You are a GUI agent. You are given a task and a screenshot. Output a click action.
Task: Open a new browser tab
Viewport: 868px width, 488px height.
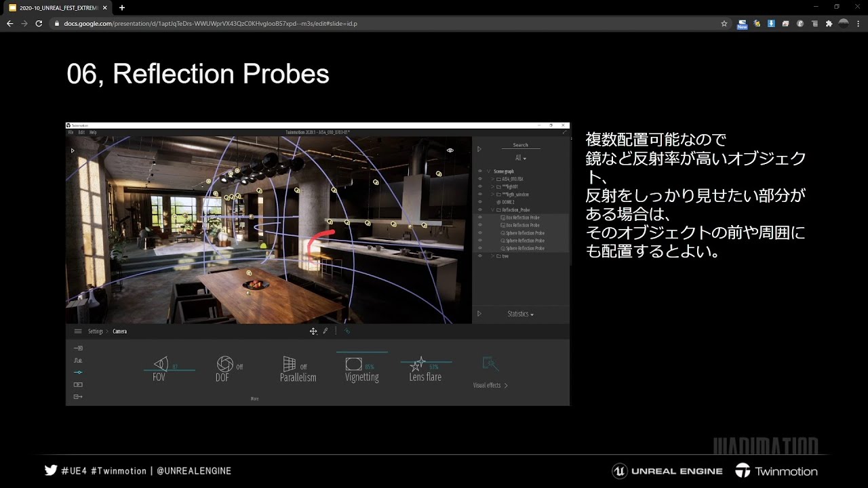click(122, 7)
